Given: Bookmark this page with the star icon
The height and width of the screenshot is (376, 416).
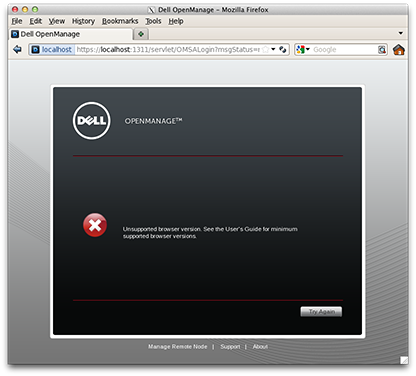Looking at the screenshot, I should [x=265, y=50].
